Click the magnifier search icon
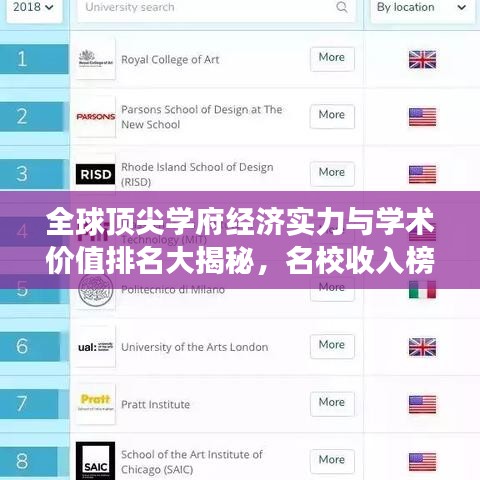 pos(342,7)
